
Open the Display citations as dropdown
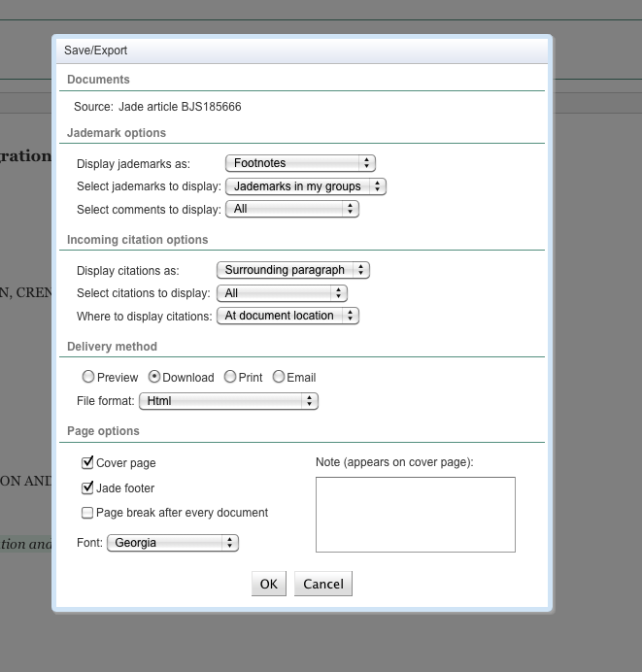(x=292, y=270)
